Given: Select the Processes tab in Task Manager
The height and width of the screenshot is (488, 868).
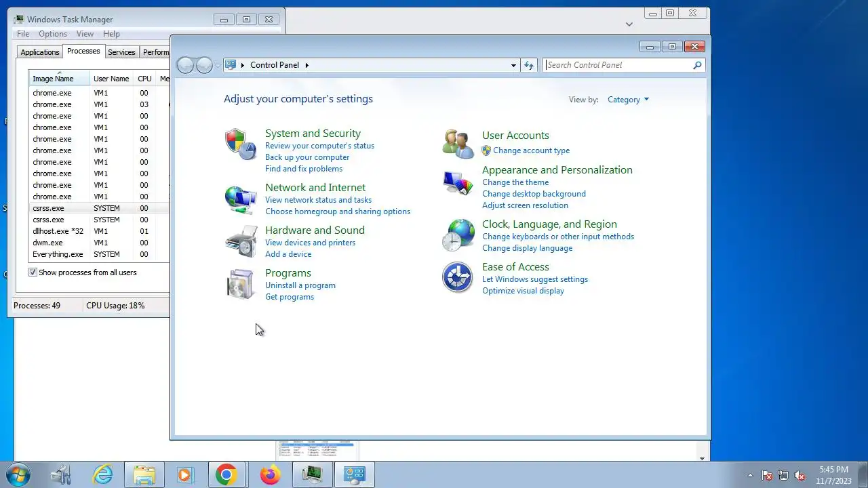Looking at the screenshot, I should (x=83, y=52).
